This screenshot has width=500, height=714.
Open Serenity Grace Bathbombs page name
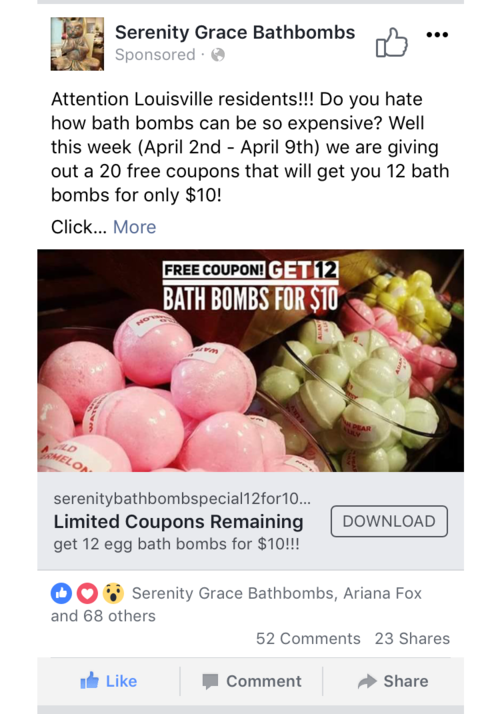(235, 32)
